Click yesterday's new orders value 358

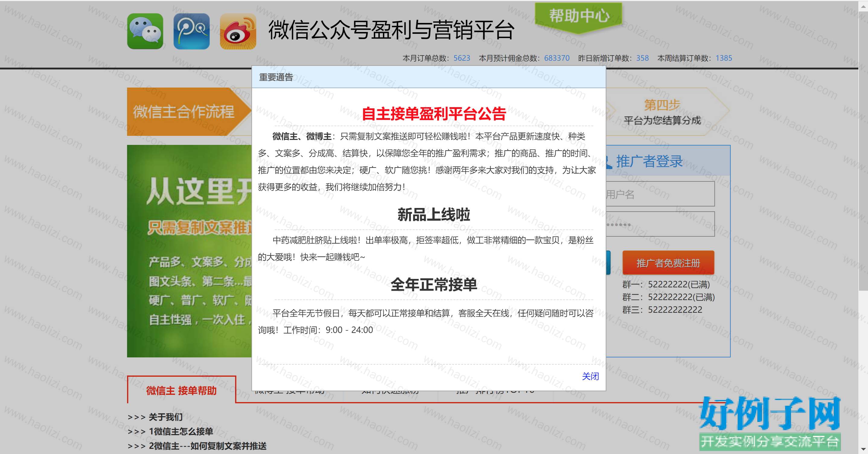(x=642, y=58)
